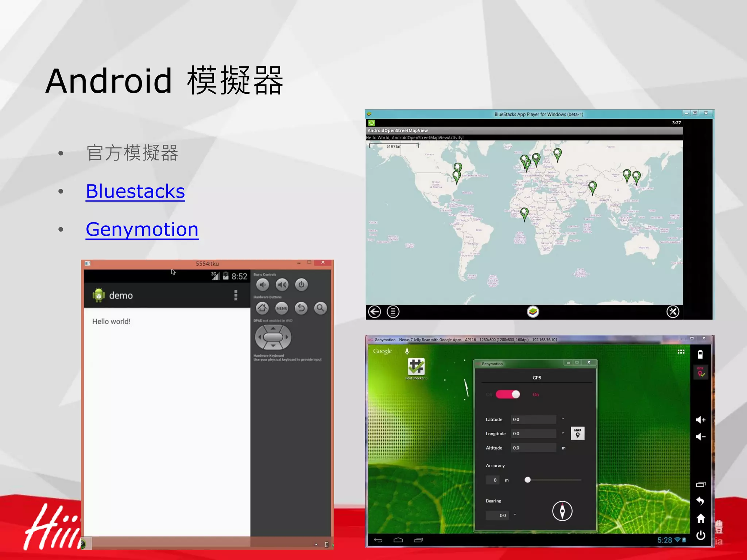This screenshot has width=747, height=560.
Task: Click the Bearing compass dial
Action: tap(562, 511)
